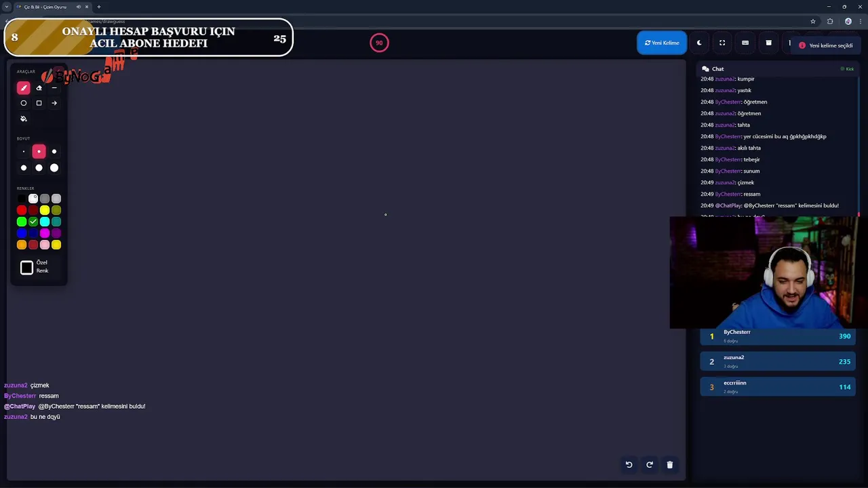This screenshot has height=488, width=868.
Task: Select the straight line tool
Action: 54,87
